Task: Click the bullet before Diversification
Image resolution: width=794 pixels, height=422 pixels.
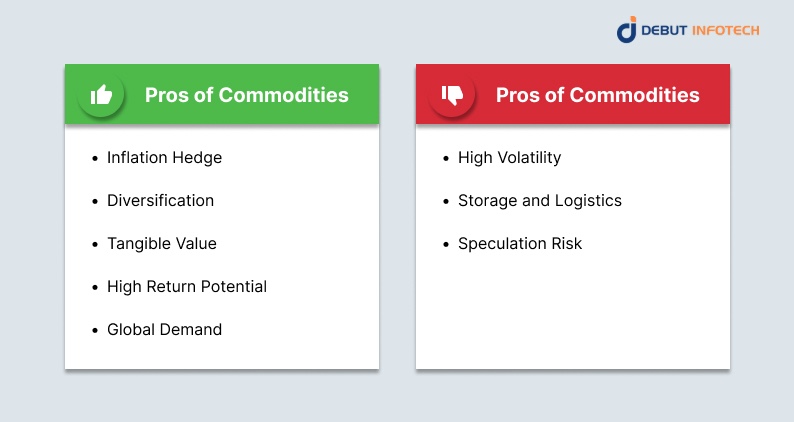Action: pyautogui.click(x=94, y=201)
